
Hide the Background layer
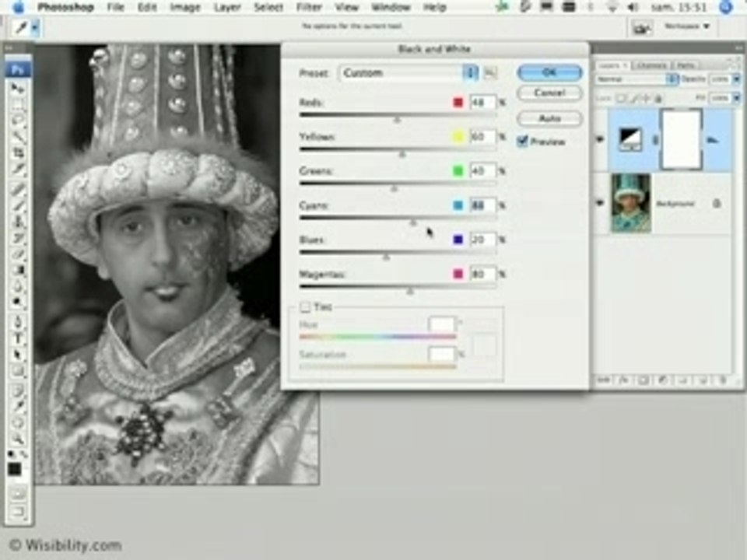coord(600,203)
